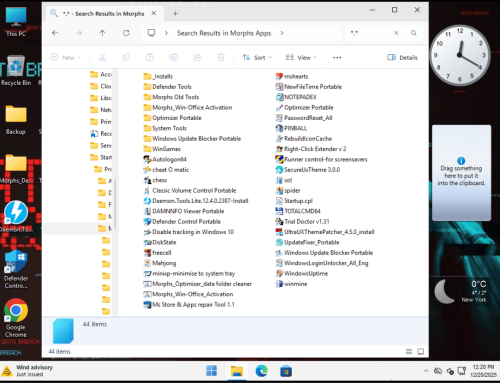Screen dimensions: 500x383
Task: Open NOTEPADEX
Action: [296, 97]
